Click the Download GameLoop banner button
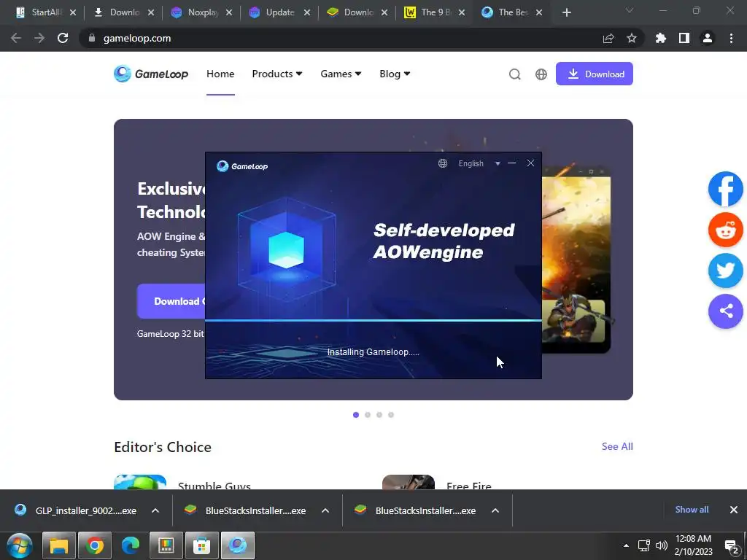 point(171,301)
